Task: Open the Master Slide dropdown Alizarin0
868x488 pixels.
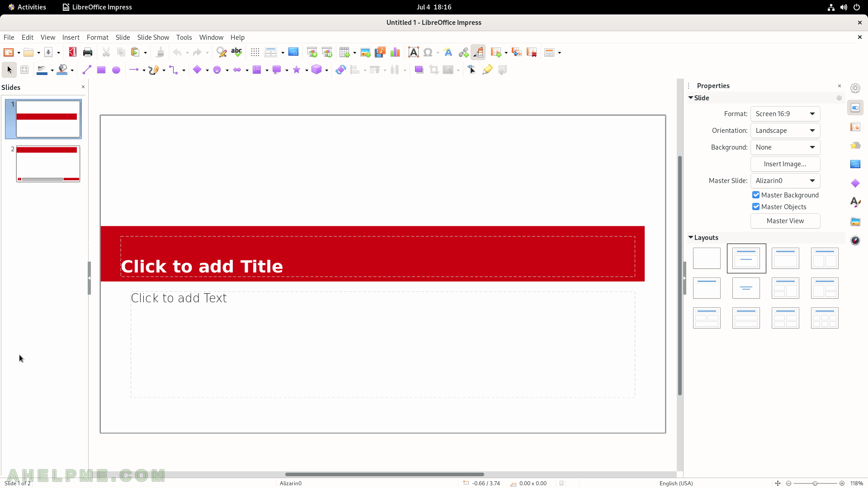Action: pos(785,181)
